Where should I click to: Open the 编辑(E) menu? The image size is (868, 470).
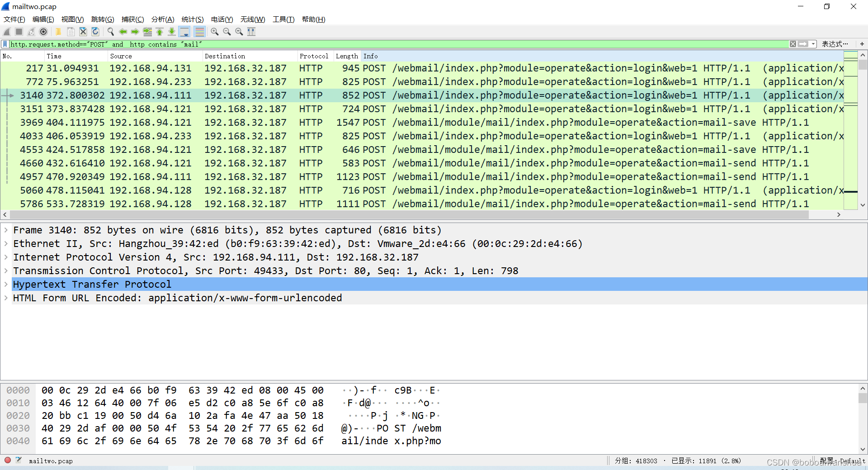(x=43, y=19)
